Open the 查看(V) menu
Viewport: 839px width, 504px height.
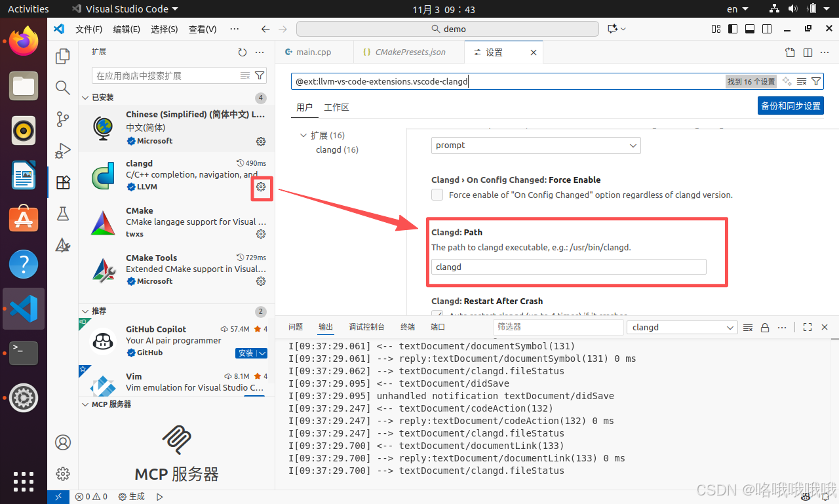click(x=203, y=29)
